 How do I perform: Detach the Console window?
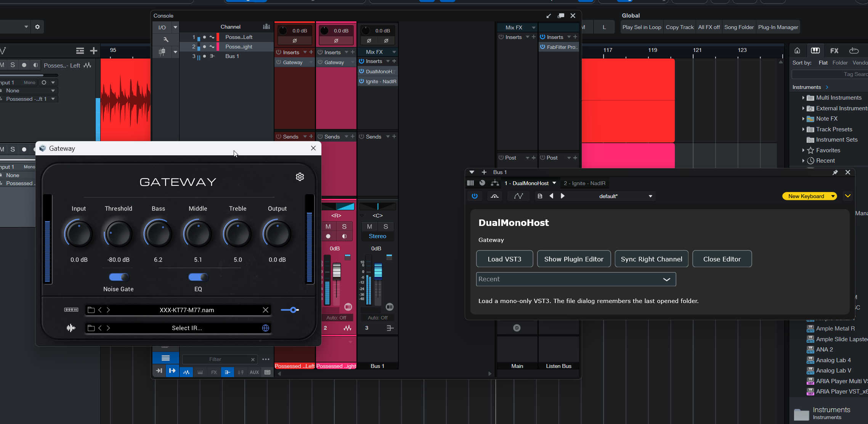561,16
